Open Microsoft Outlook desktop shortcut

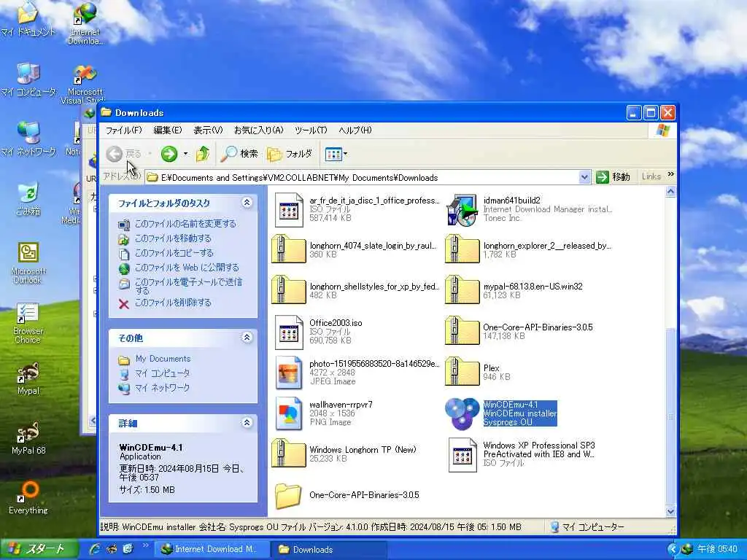point(28,263)
